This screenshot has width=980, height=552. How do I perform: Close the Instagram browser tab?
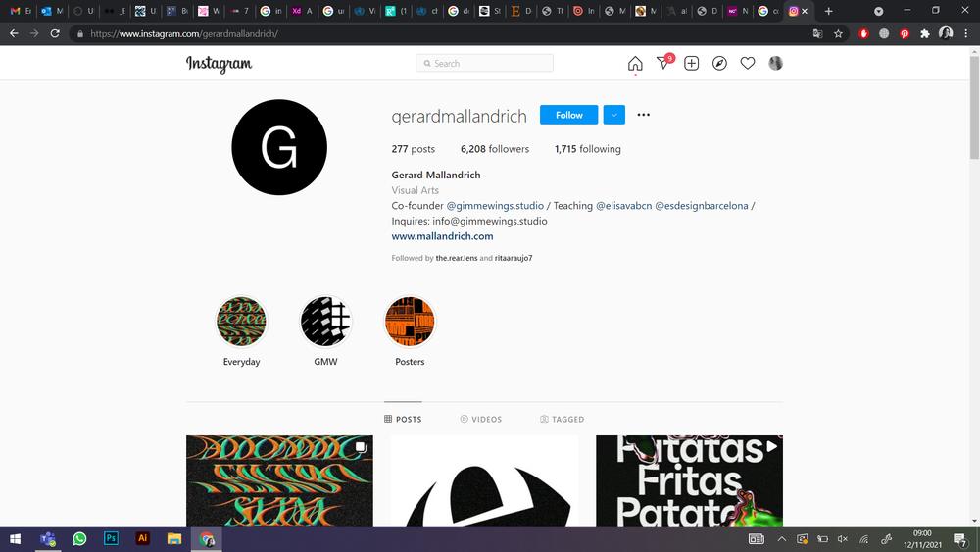pyautogui.click(x=805, y=11)
